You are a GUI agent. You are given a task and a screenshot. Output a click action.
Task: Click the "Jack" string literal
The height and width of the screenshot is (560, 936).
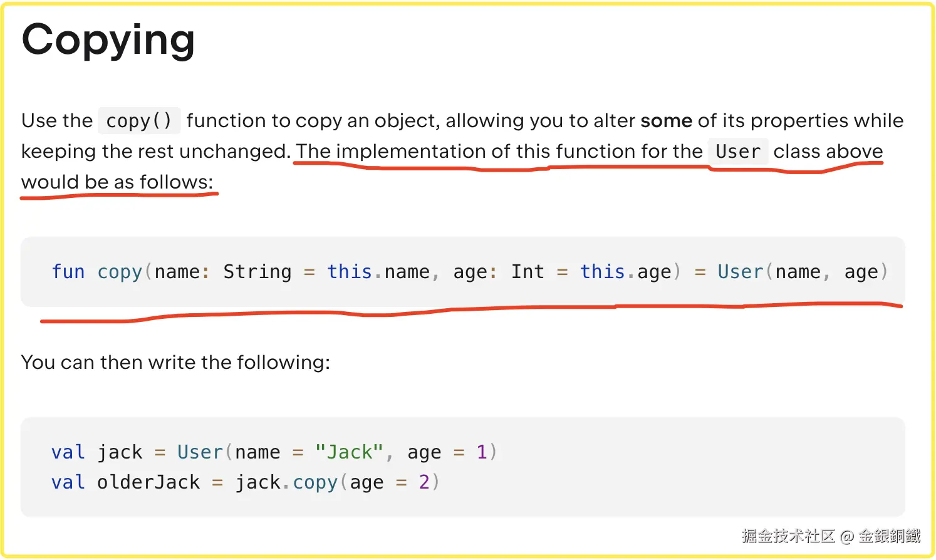(x=349, y=452)
